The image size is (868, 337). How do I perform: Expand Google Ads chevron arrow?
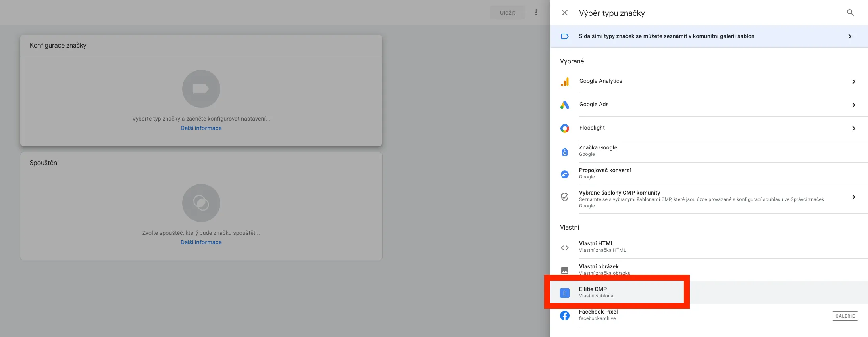pos(854,105)
